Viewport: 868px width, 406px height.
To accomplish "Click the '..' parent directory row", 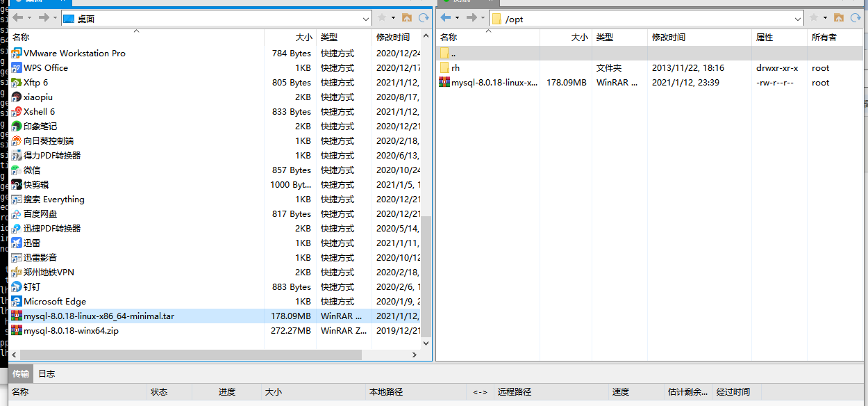I will pos(650,53).
